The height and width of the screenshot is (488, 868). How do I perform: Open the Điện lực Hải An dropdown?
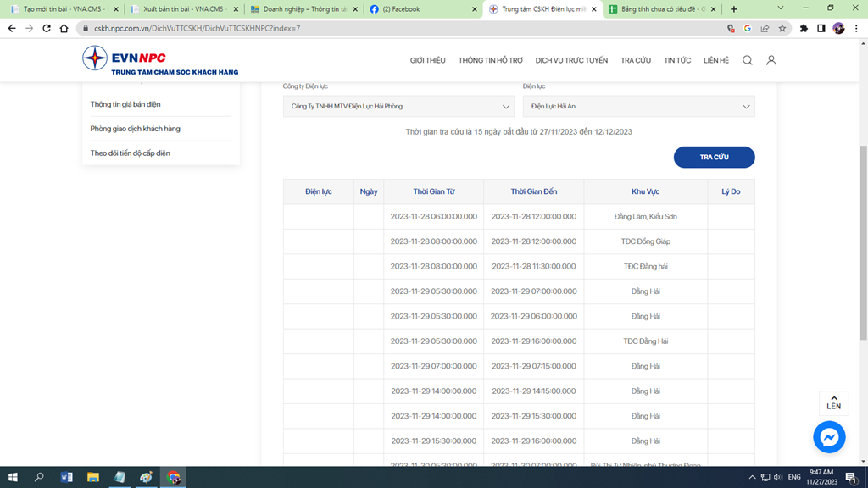click(x=638, y=107)
